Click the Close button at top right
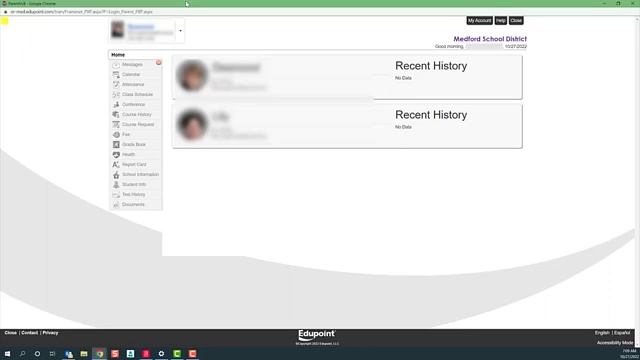The width and height of the screenshot is (640, 360). coord(516,20)
